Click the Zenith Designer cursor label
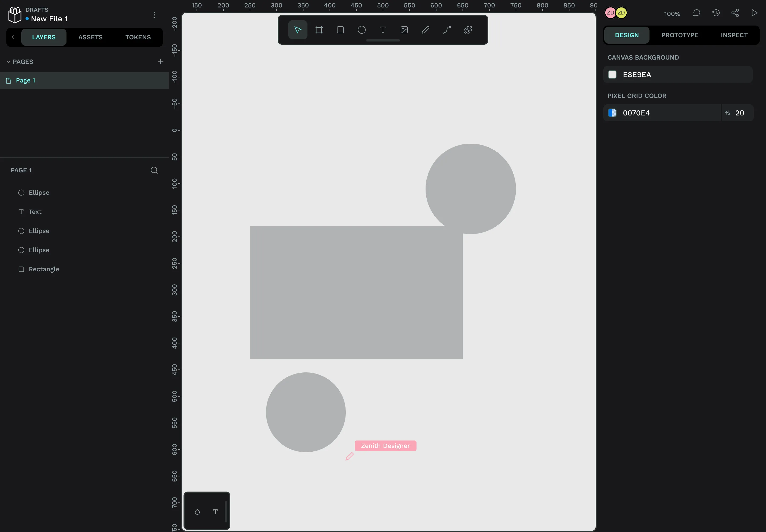This screenshot has width=766, height=532. pos(385,446)
